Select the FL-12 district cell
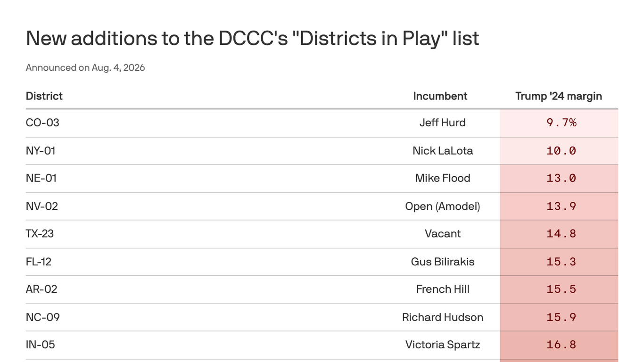The image size is (644, 362). (x=39, y=262)
